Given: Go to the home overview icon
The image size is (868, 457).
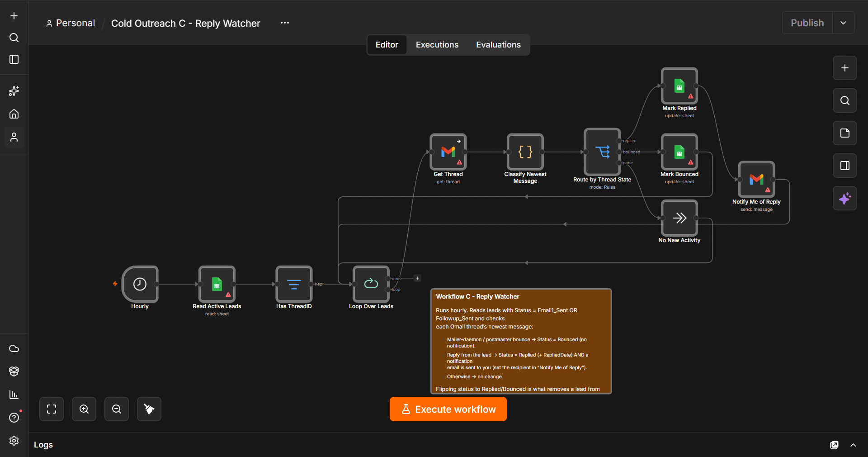Looking at the screenshot, I should pos(14,114).
